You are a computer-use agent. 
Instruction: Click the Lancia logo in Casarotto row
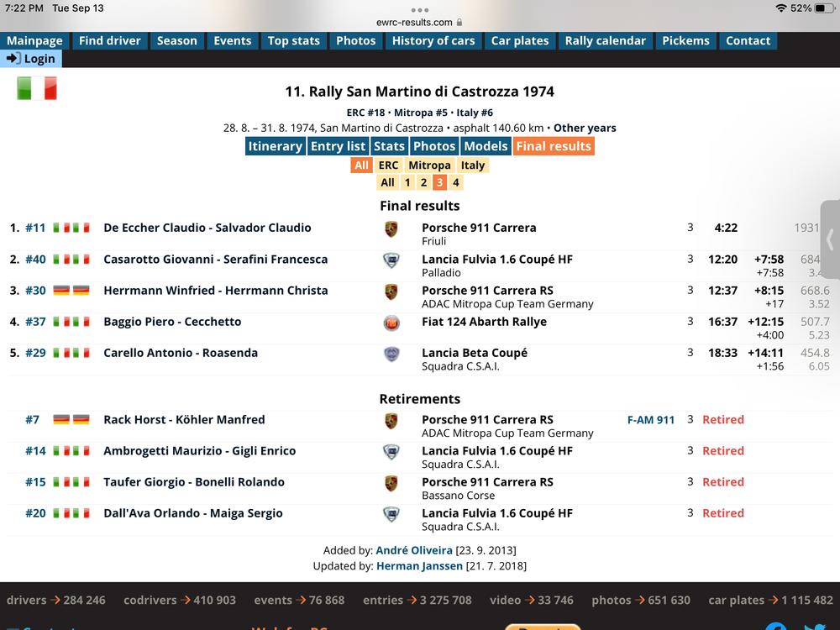click(x=391, y=260)
